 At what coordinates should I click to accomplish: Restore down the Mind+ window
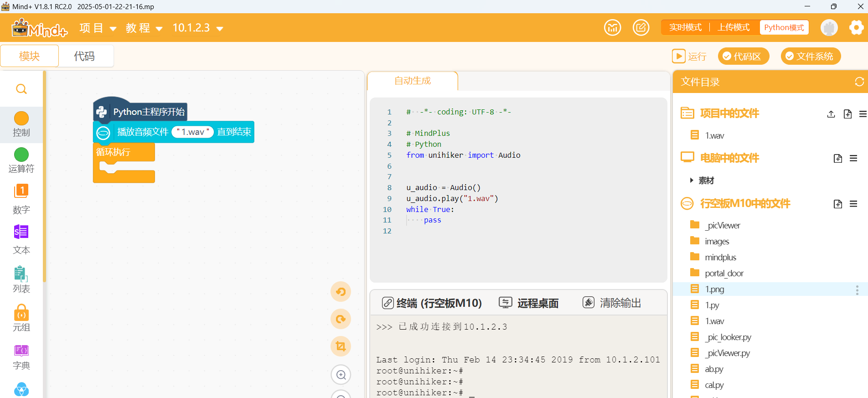(833, 6)
